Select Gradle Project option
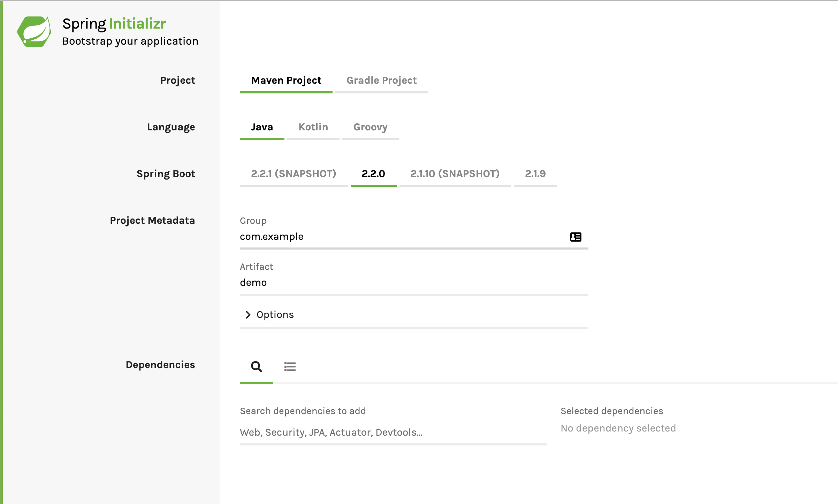838x504 pixels. tap(381, 81)
